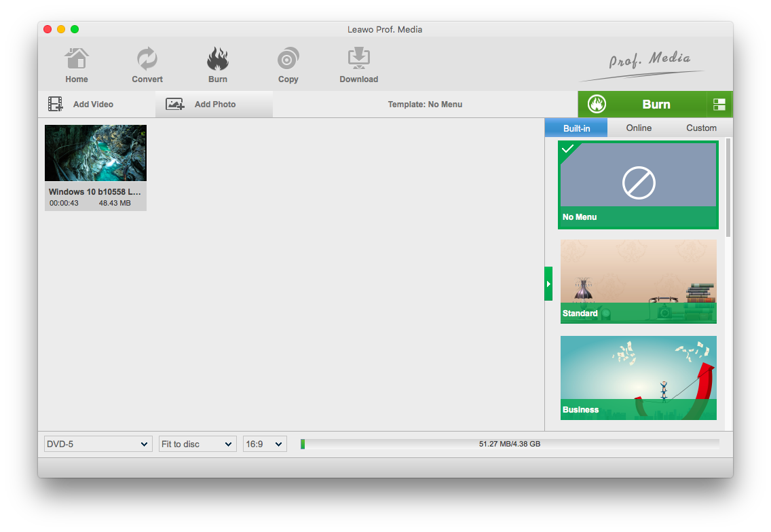The image size is (771, 532).
Task: Collapse the template panel with green arrow
Action: point(548,284)
